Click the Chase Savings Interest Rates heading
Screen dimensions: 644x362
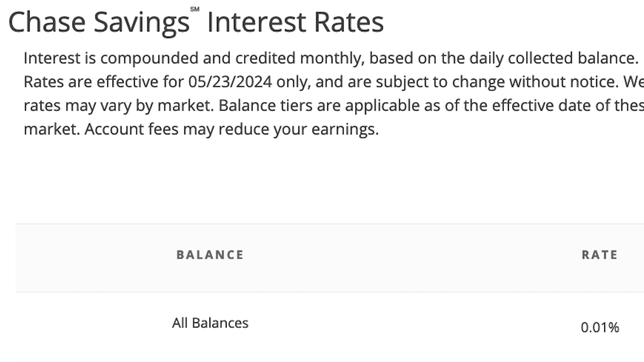coord(196,22)
